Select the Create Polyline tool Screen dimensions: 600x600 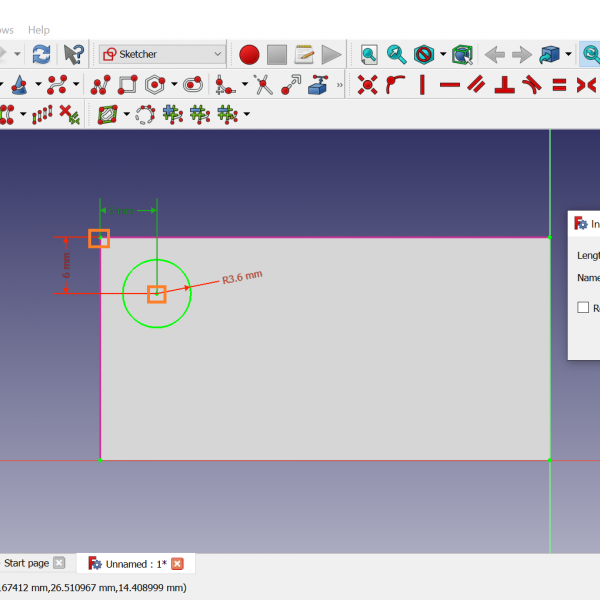101,85
